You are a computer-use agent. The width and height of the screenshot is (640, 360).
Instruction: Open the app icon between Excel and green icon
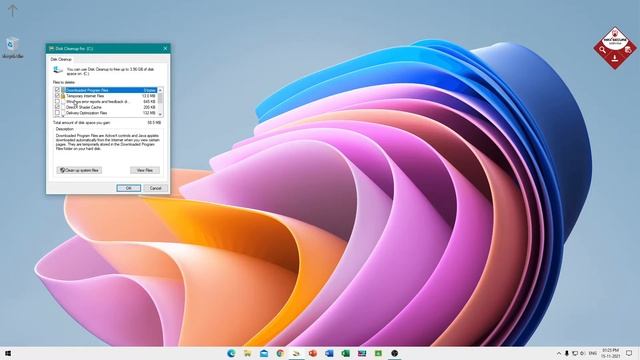(x=362, y=353)
